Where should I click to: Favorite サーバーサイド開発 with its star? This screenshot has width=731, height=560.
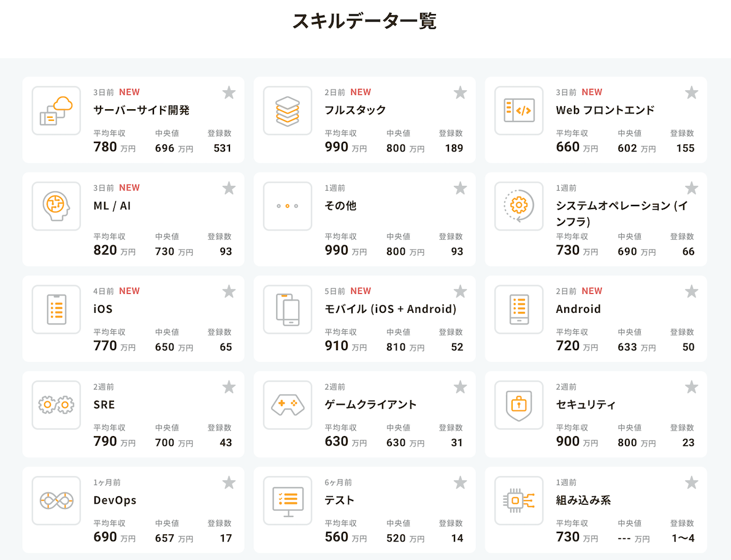point(229,93)
